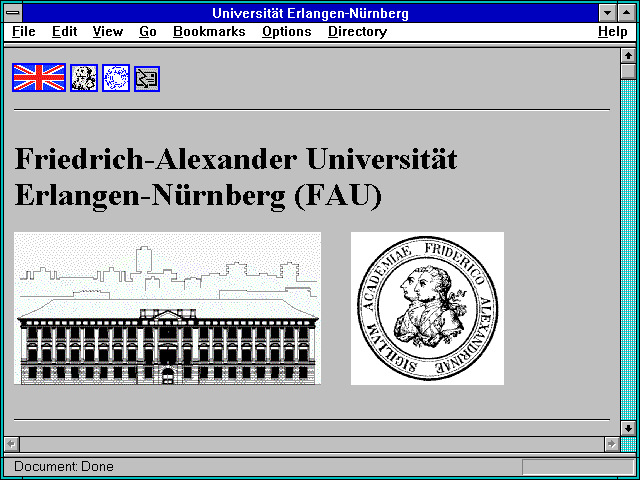Click the blue circular emblem icon
Screen dimensions: 640x480
pos(116,78)
